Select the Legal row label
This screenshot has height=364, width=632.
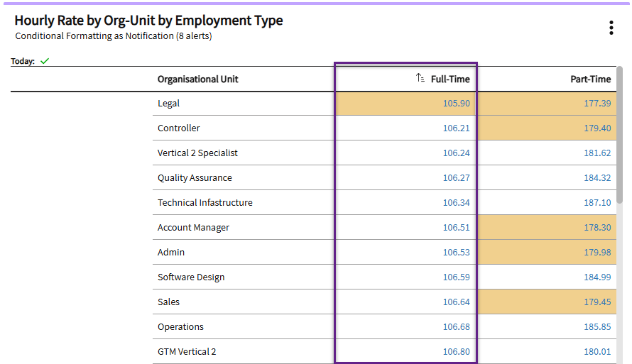tap(168, 104)
